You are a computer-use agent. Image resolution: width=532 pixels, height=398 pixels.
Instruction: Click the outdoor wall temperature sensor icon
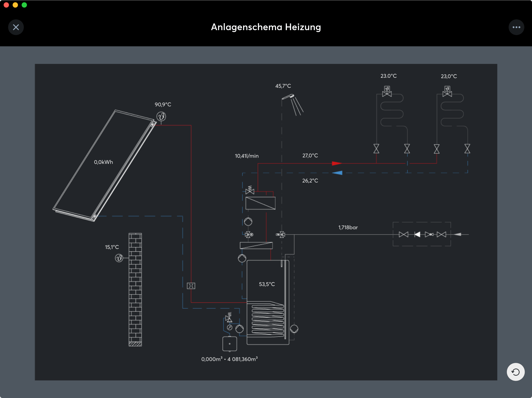[119, 258]
